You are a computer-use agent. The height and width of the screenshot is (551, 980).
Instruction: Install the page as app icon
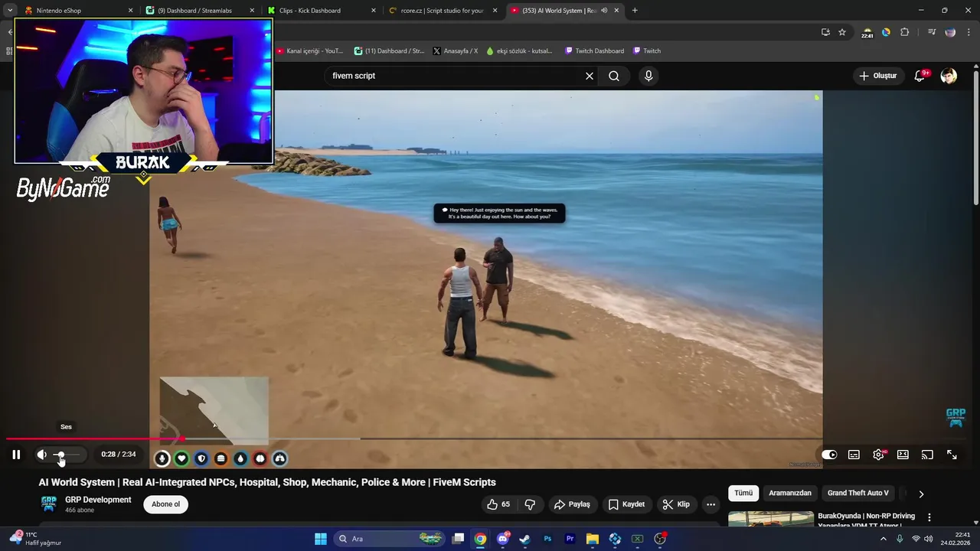[825, 32]
